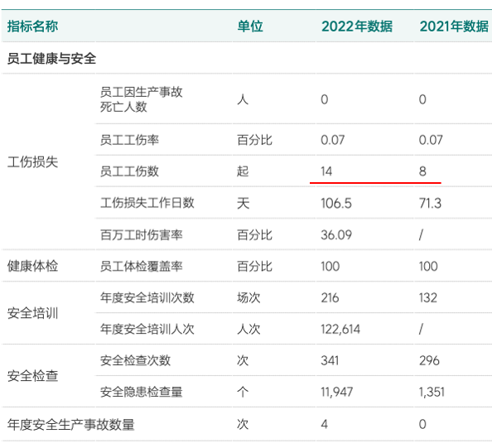Select the unit 个 in 安全隐患检查量 row

243,392
